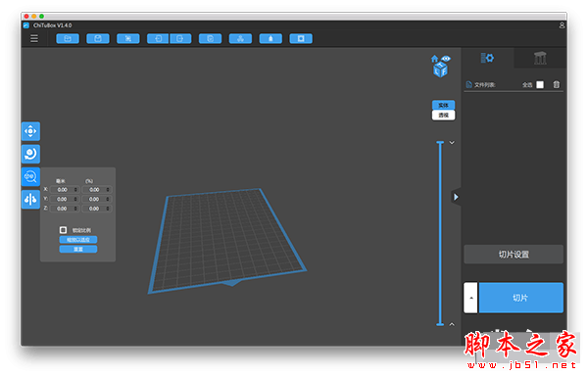588x376 pixels.
Task: Open the hamburger main menu
Action: point(34,38)
